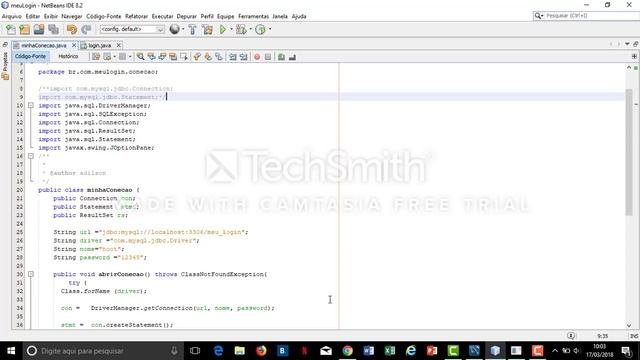Open the Refatorar menu
Screen dimensions: 640x360
tap(136, 16)
